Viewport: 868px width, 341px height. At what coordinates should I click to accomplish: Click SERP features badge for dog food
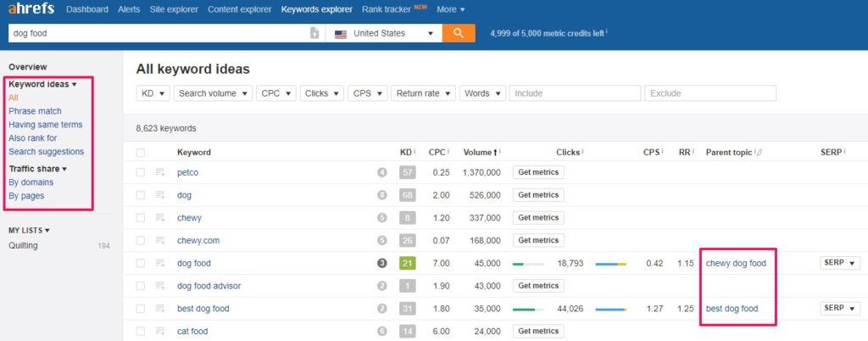(382, 263)
